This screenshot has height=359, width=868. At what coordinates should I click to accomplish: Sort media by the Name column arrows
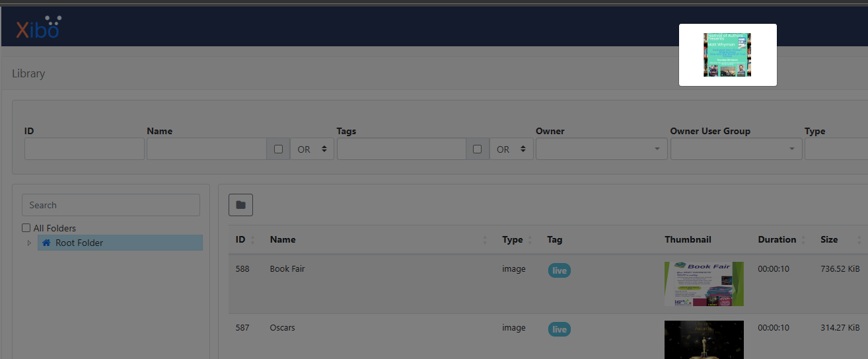(484, 240)
